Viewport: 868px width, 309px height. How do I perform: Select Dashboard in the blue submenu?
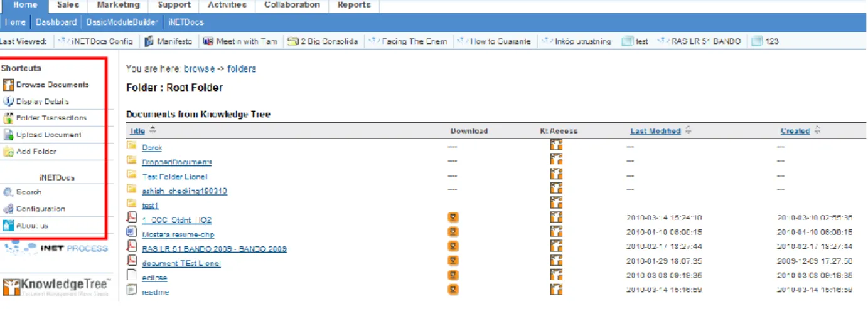pyautogui.click(x=56, y=22)
